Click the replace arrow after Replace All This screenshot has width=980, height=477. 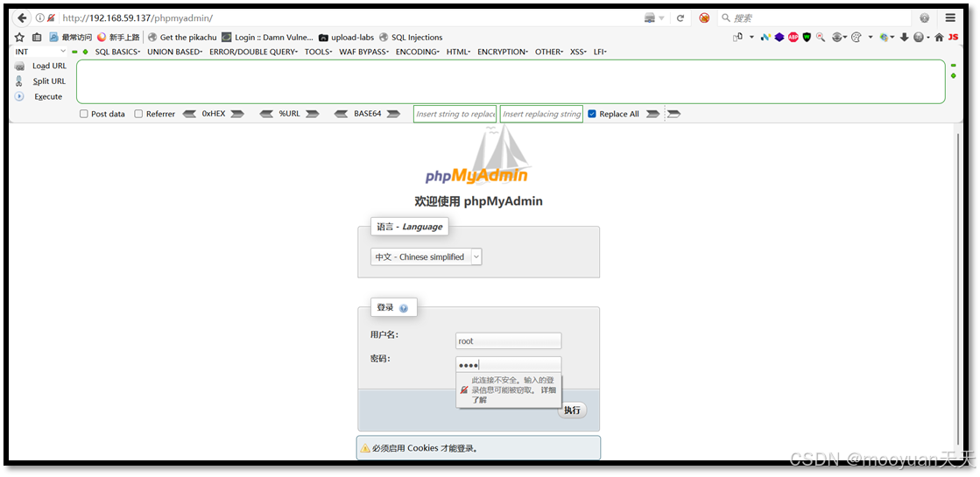(652, 115)
